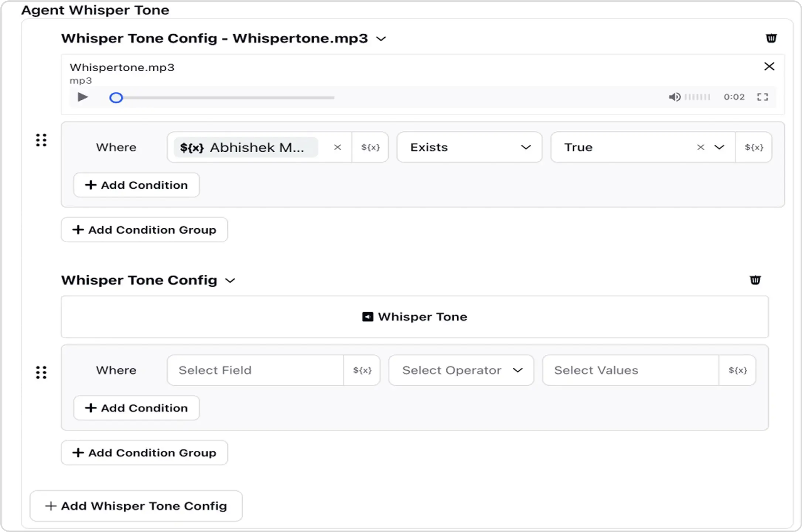
Task: Add Whisper Tone Config
Action: pos(136,506)
